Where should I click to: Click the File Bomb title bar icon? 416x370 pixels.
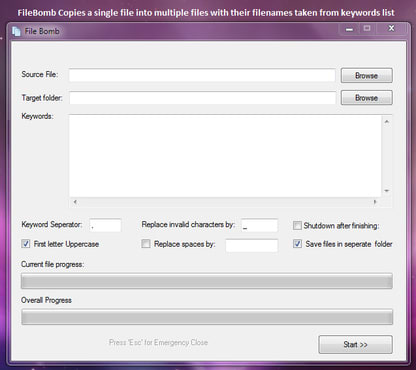(x=16, y=31)
